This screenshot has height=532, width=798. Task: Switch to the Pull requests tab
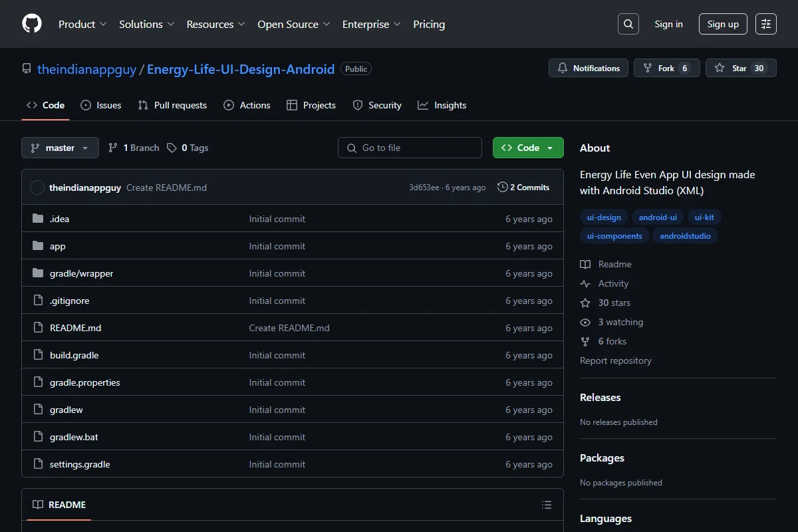[x=172, y=105]
